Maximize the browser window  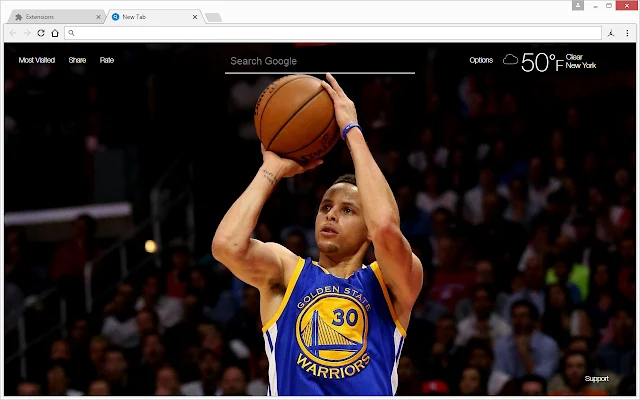point(609,6)
